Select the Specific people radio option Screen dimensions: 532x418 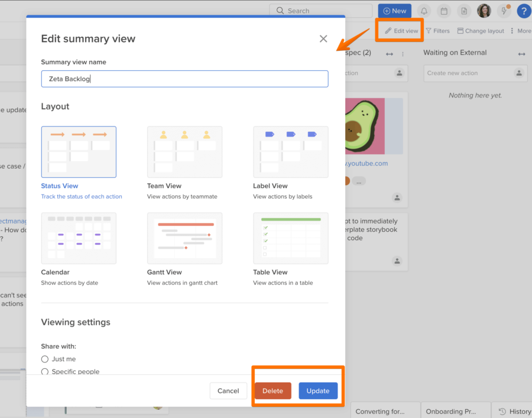[x=45, y=371]
